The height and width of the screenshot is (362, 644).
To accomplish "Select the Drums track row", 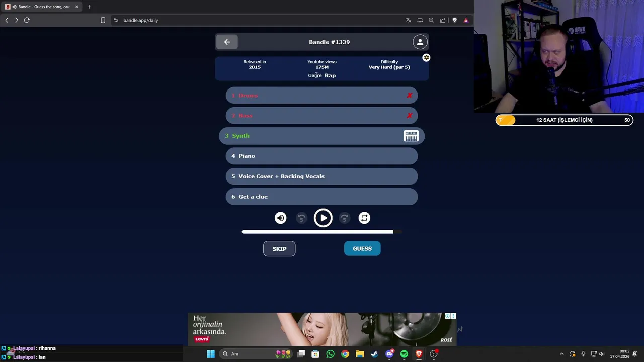I will coord(322,96).
